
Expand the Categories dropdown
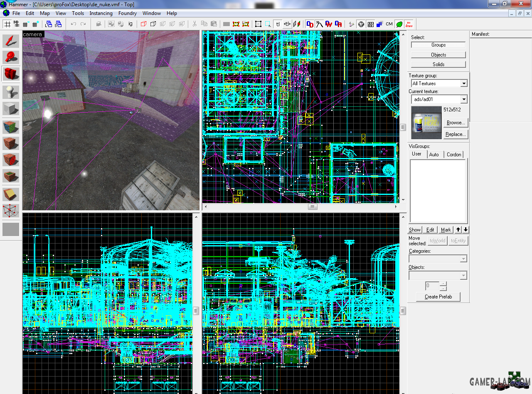click(463, 259)
